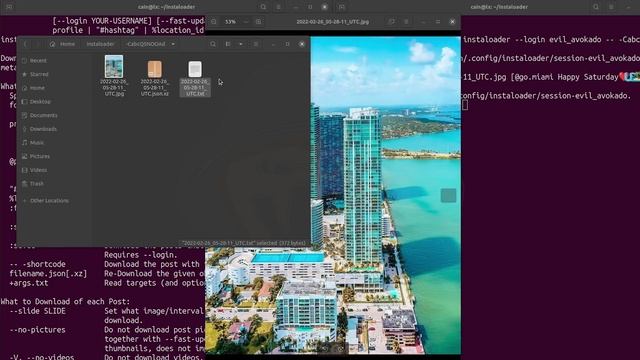Click the image viewer title 2022-02-26_05-28-11_UTC.jpg
Image resolution: width=640 pixels, height=360 pixels.
[333, 22]
